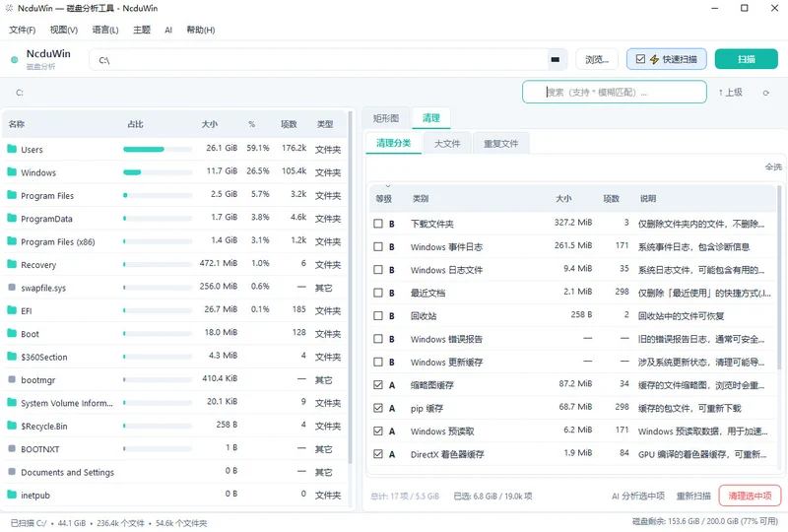The image size is (788, 532).
Task: Click the Documents and Settings file icon
Action: coord(12,472)
